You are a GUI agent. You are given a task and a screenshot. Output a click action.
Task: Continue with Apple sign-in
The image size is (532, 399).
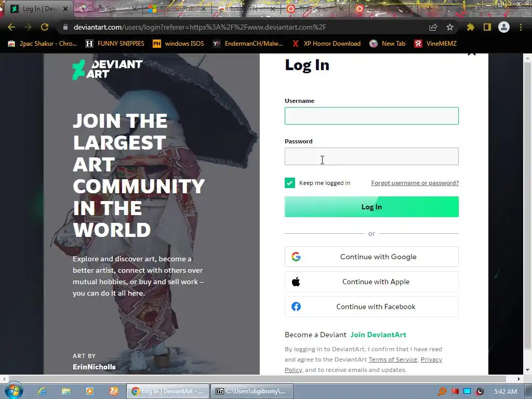(x=371, y=282)
